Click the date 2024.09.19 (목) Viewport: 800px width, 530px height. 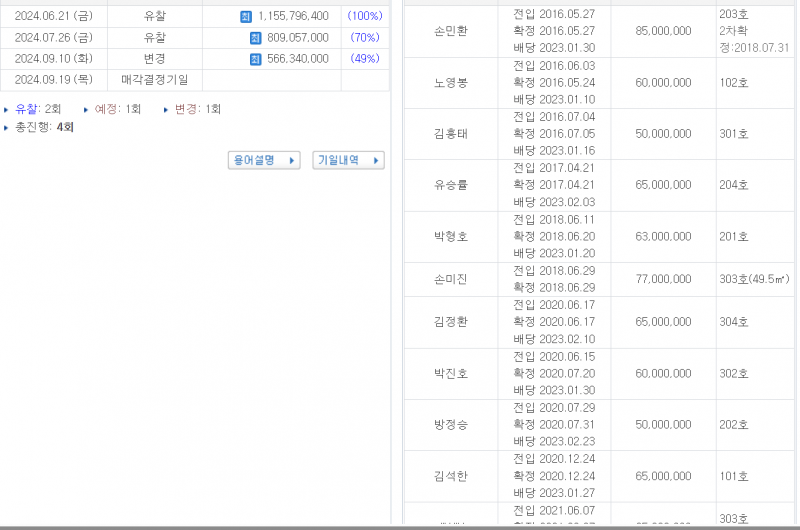click(54, 80)
